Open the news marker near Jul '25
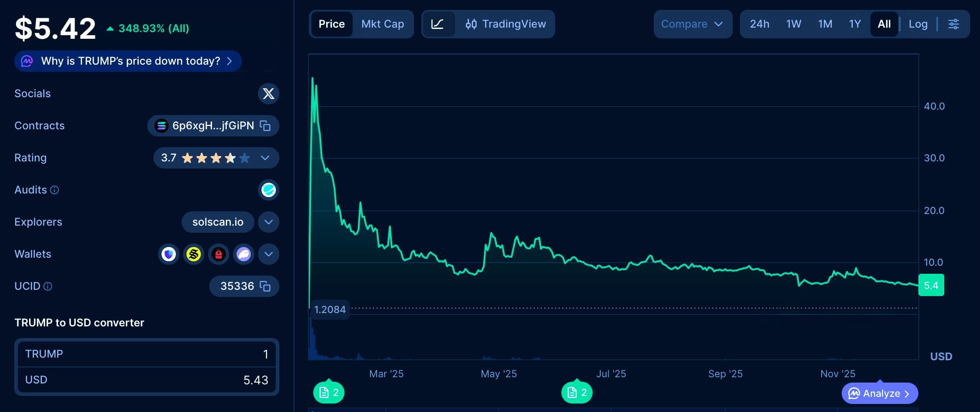 [577, 392]
